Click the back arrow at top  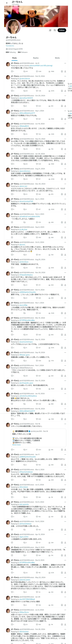point(7,3)
